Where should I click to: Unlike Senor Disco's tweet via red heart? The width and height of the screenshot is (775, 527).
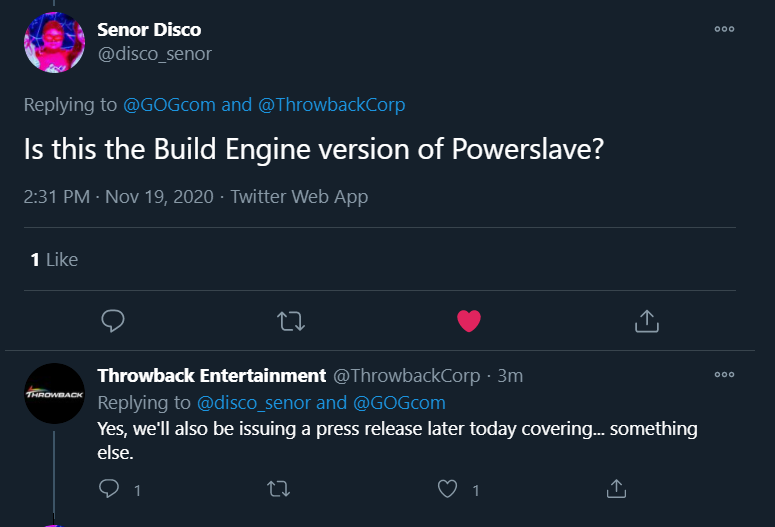point(469,321)
